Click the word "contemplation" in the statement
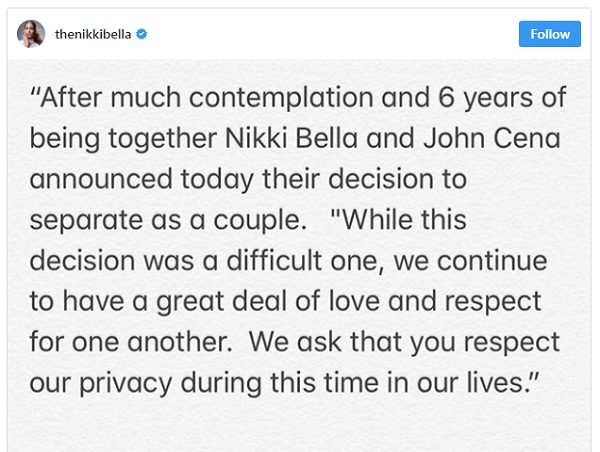This screenshot has height=452, width=600. coord(281,98)
